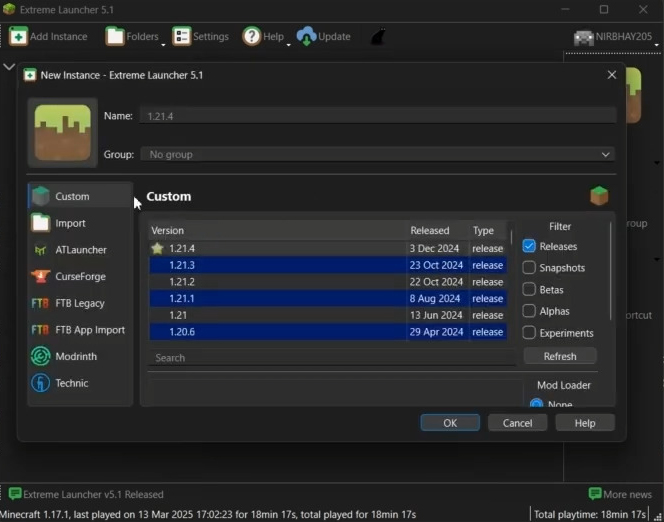Select the None mod loader radio button
This screenshot has height=522, width=664.
pos(537,403)
